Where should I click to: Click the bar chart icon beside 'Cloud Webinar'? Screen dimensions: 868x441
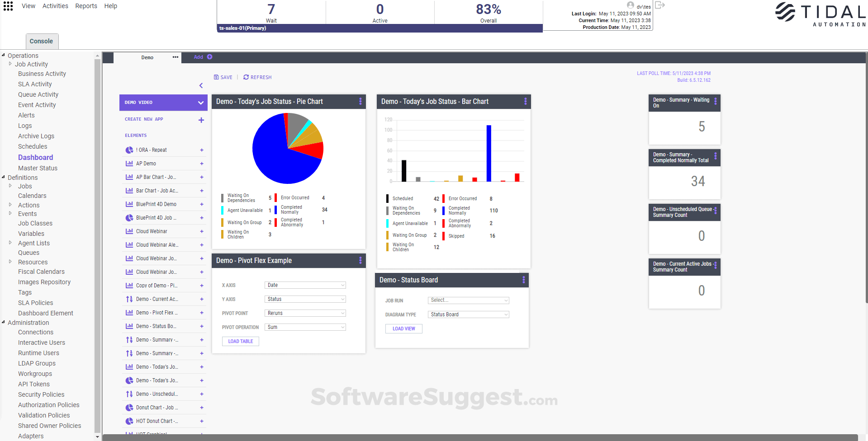[129, 231]
